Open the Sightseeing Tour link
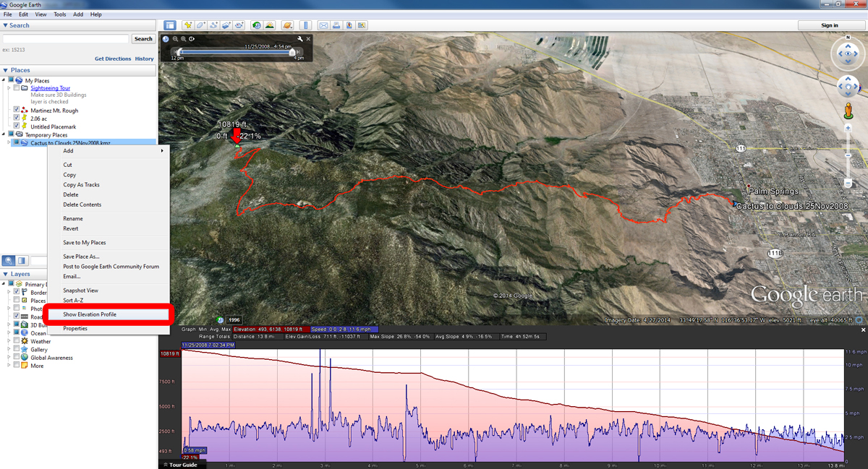The height and width of the screenshot is (469, 868). [50, 88]
